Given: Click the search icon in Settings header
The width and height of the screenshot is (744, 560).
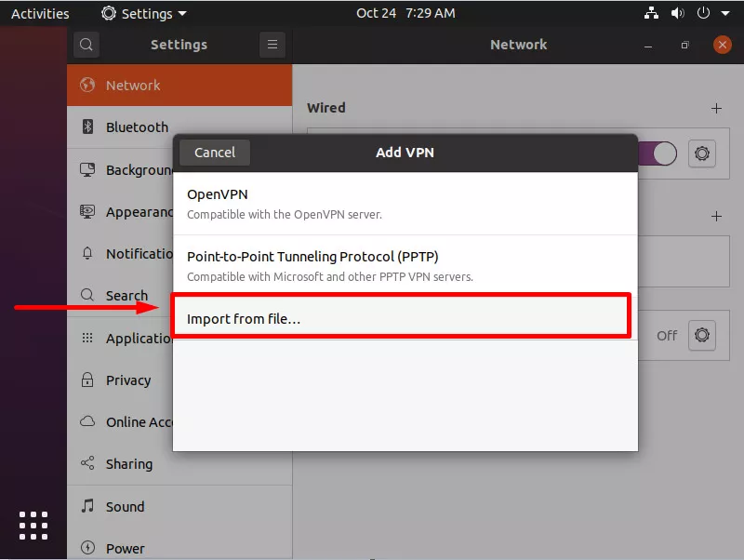Looking at the screenshot, I should (x=86, y=45).
